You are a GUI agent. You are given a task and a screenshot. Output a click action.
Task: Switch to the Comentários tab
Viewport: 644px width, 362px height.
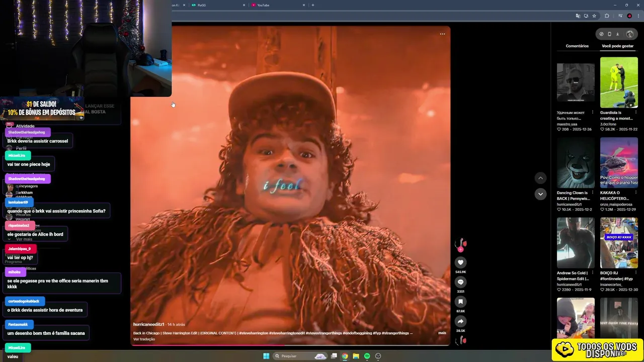point(577,46)
